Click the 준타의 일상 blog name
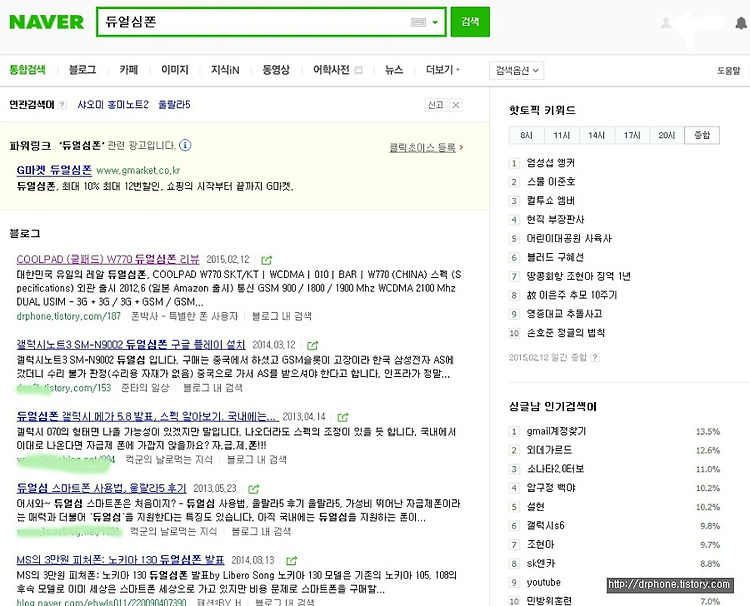Viewport: 750px width, 606px height. coord(145,388)
